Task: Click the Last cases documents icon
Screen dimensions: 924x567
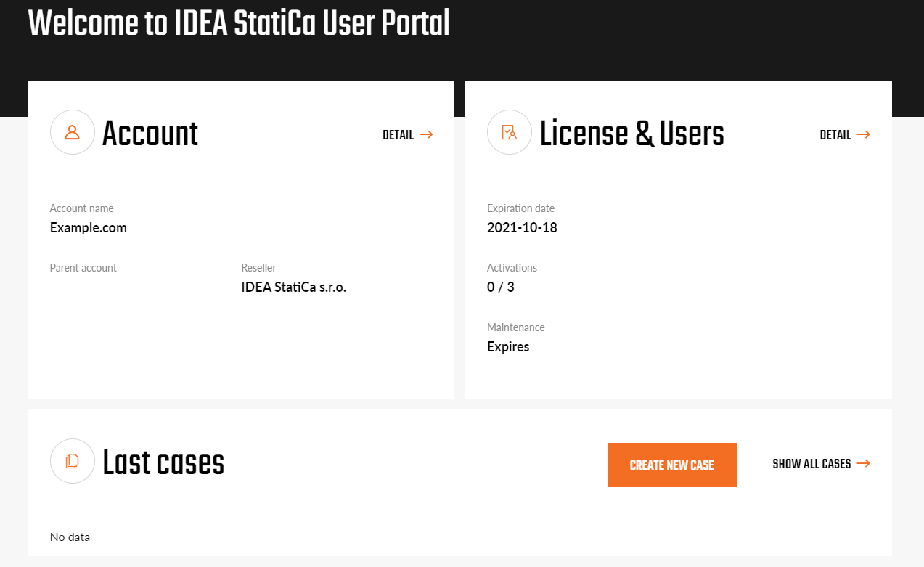Action: (x=72, y=461)
